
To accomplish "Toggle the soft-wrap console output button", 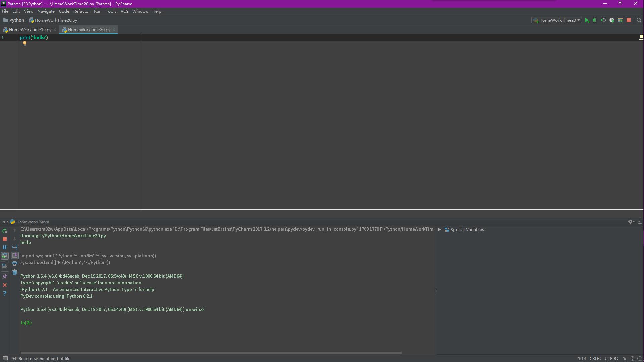I will [15, 247].
